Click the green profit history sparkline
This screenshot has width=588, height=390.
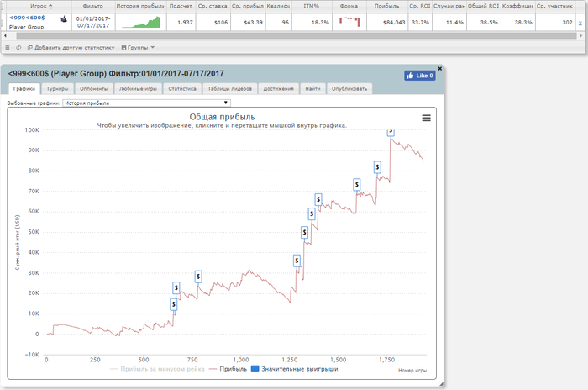pos(141,22)
